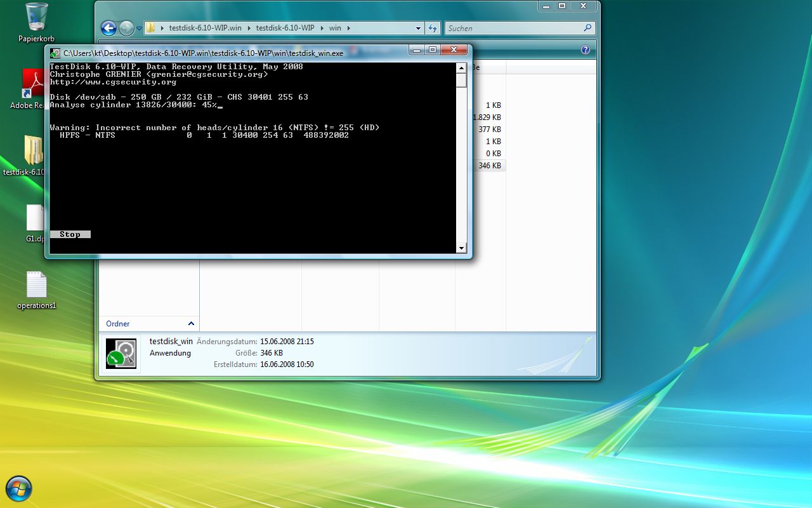Close the Explorer window
The image size is (812, 508).
tap(583, 6)
